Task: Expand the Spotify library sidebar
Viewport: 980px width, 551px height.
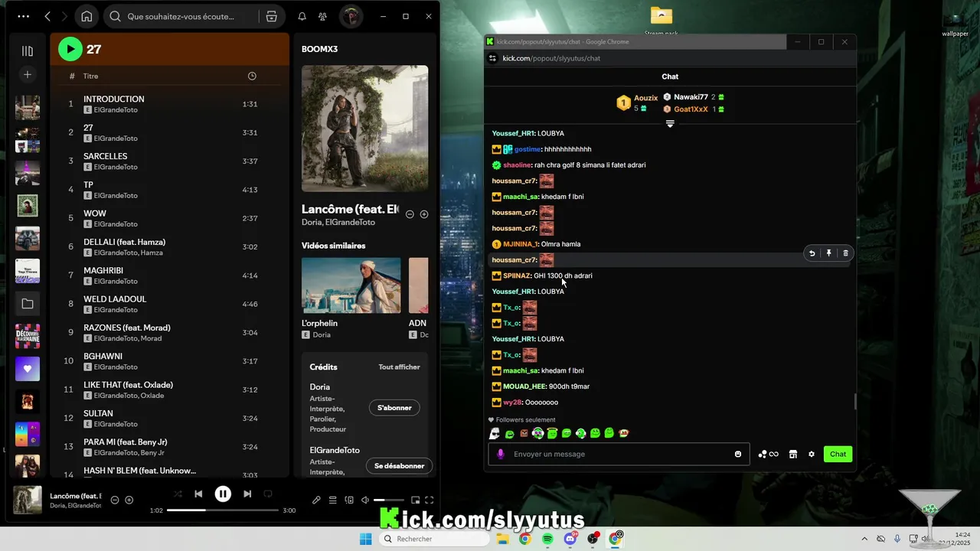Action: [28, 51]
